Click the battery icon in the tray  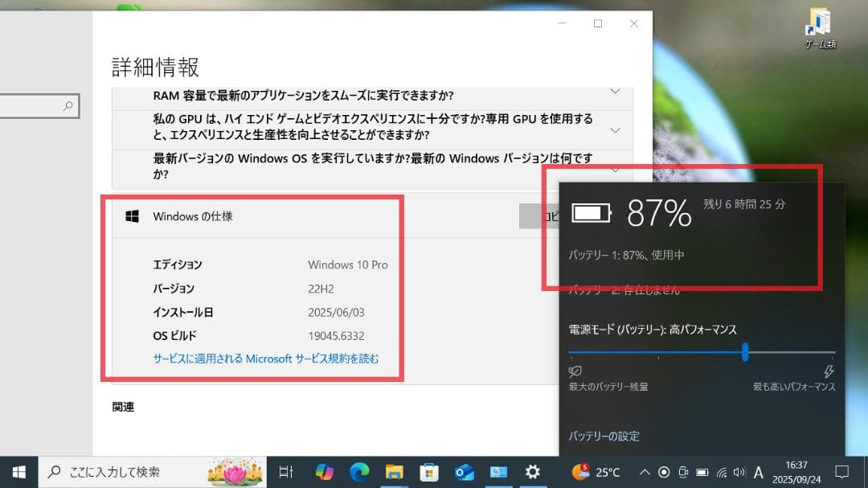click(x=702, y=473)
